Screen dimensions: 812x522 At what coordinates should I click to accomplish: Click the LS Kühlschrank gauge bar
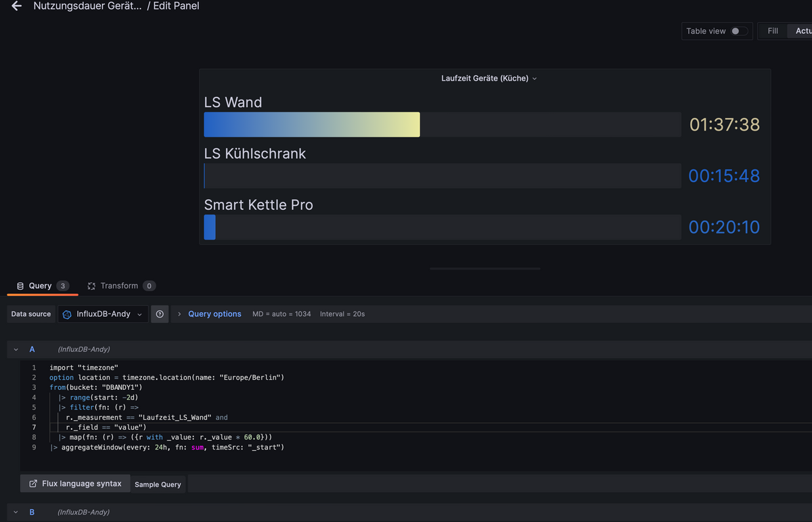pyautogui.click(x=443, y=176)
